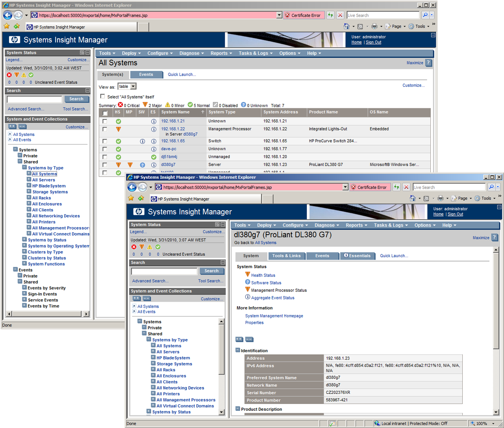The width and height of the screenshot is (504, 428).
Task: Click help question mark beside Maximize in front window
Action: [495, 237]
